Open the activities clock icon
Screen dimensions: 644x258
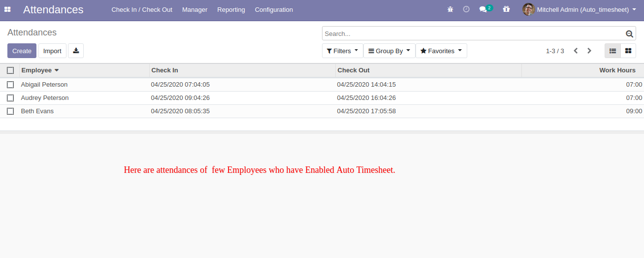tap(466, 9)
